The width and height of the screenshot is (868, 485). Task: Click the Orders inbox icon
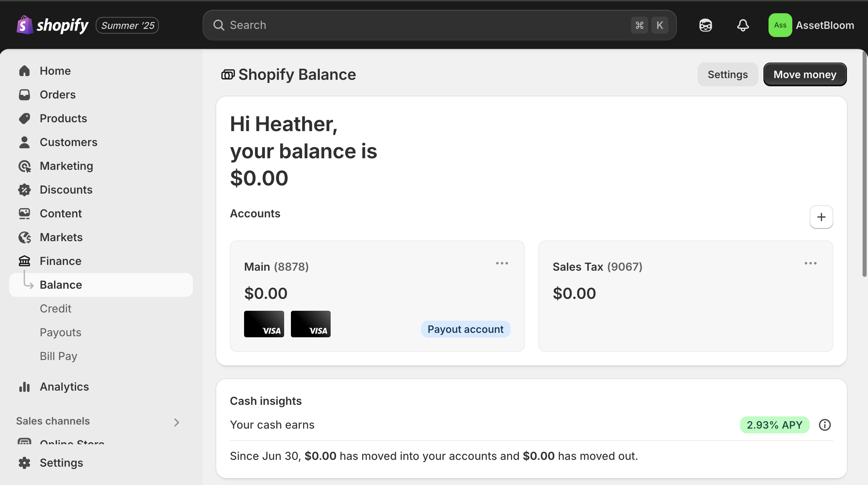tap(24, 95)
